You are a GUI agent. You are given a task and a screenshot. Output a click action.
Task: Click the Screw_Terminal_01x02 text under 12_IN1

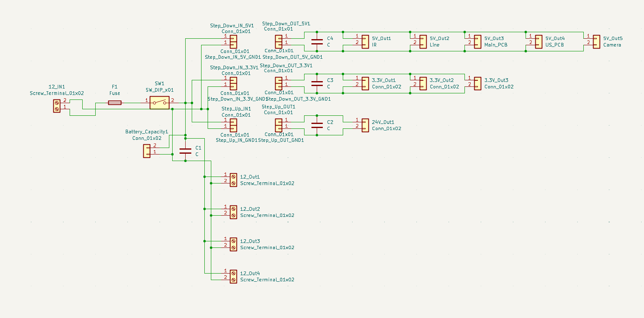pyautogui.click(x=57, y=93)
